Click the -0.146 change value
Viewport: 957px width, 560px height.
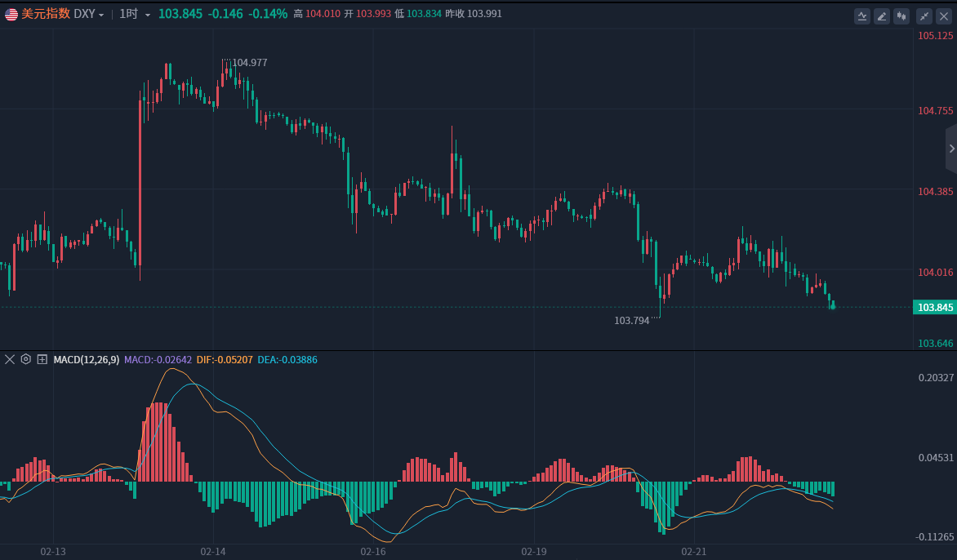point(225,14)
